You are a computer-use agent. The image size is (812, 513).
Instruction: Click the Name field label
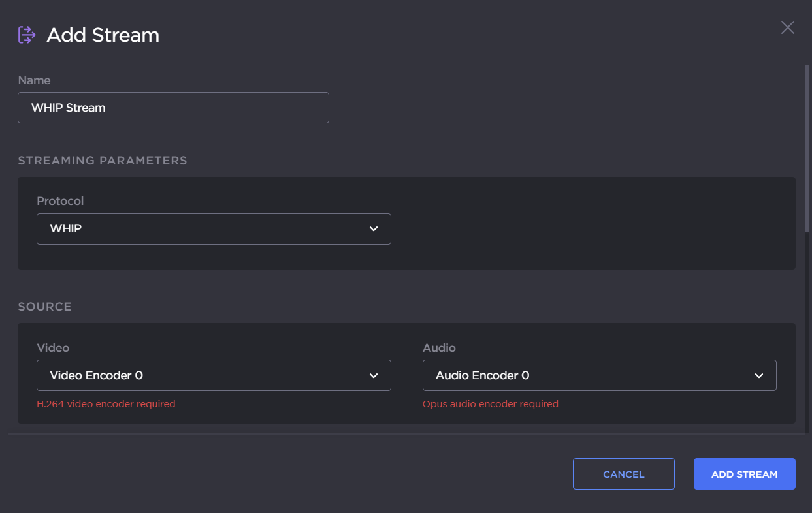[x=34, y=80]
